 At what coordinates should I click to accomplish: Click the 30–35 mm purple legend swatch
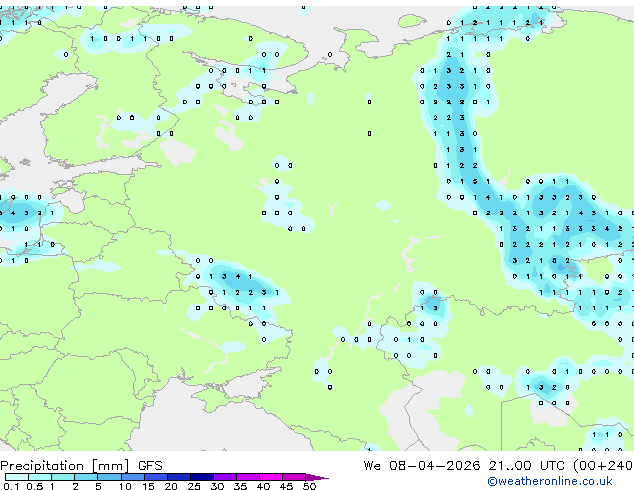(x=224, y=477)
